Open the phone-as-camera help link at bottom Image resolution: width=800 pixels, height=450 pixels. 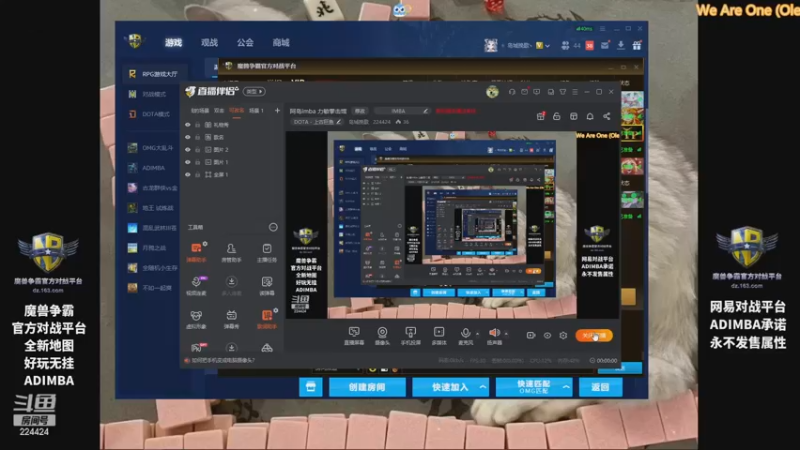tap(223, 360)
